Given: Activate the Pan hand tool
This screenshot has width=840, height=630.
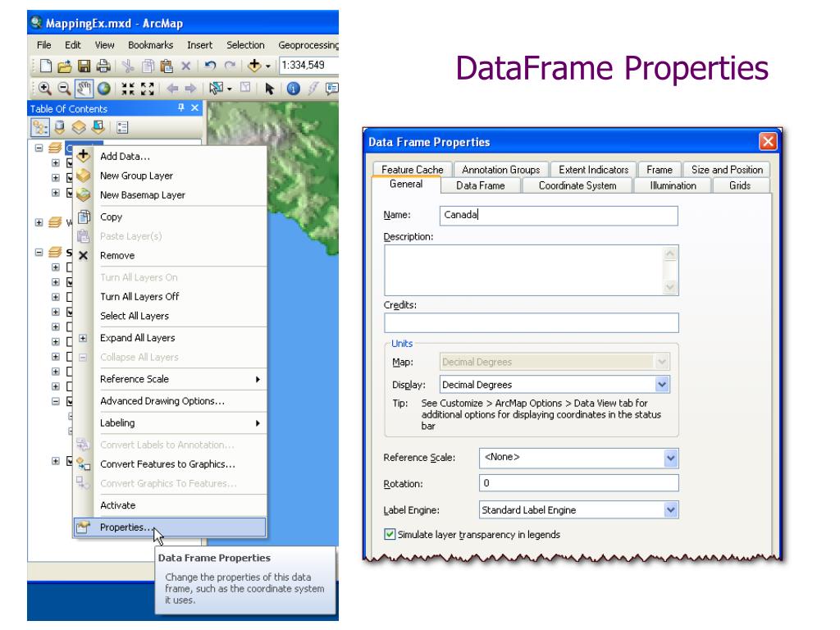Looking at the screenshot, I should tap(84, 89).
